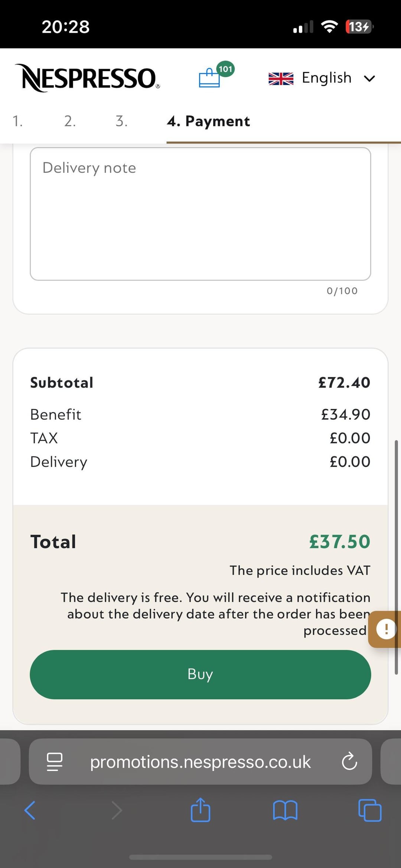
Task: Go to checkout step 1 tab
Action: coord(17,121)
